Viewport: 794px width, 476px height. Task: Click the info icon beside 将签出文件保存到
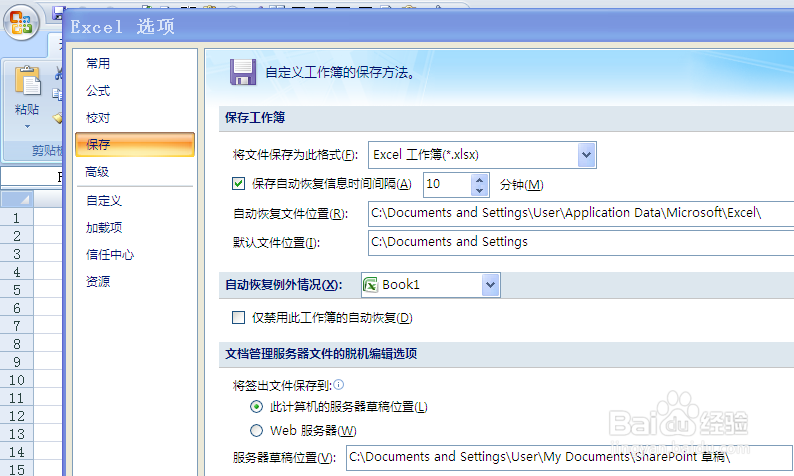(x=339, y=385)
